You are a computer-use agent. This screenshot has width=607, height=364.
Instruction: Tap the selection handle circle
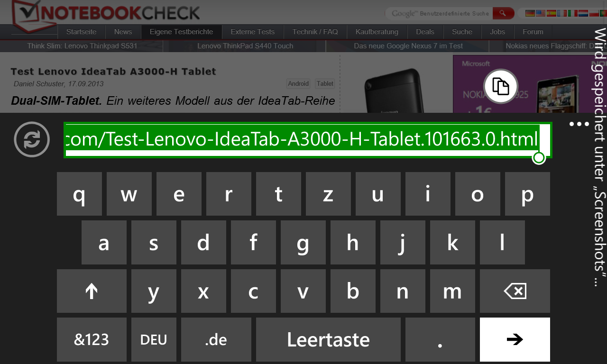pos(539,158)
